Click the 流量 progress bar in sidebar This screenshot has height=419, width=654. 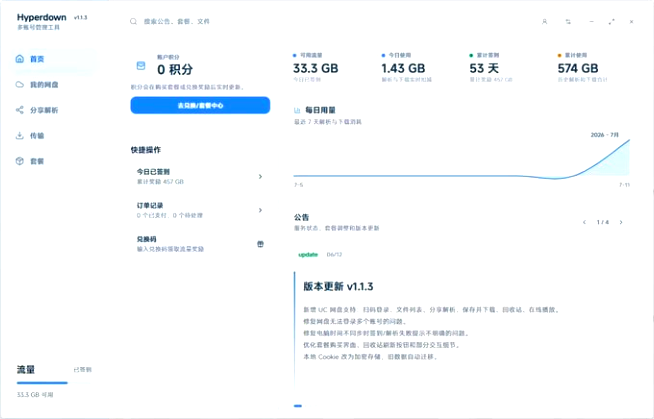(x=54, y=383)
